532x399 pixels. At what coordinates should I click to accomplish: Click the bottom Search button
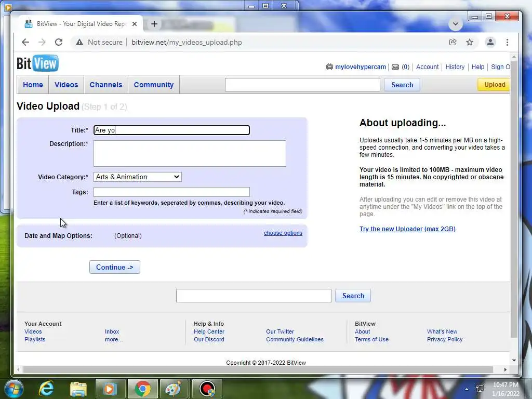point(353,296)
